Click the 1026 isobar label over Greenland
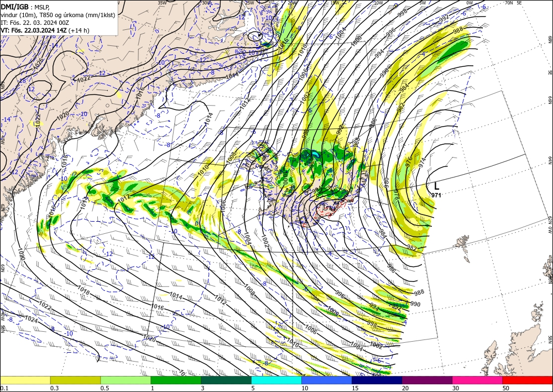 pyautogui.click(x=39, y=64)
